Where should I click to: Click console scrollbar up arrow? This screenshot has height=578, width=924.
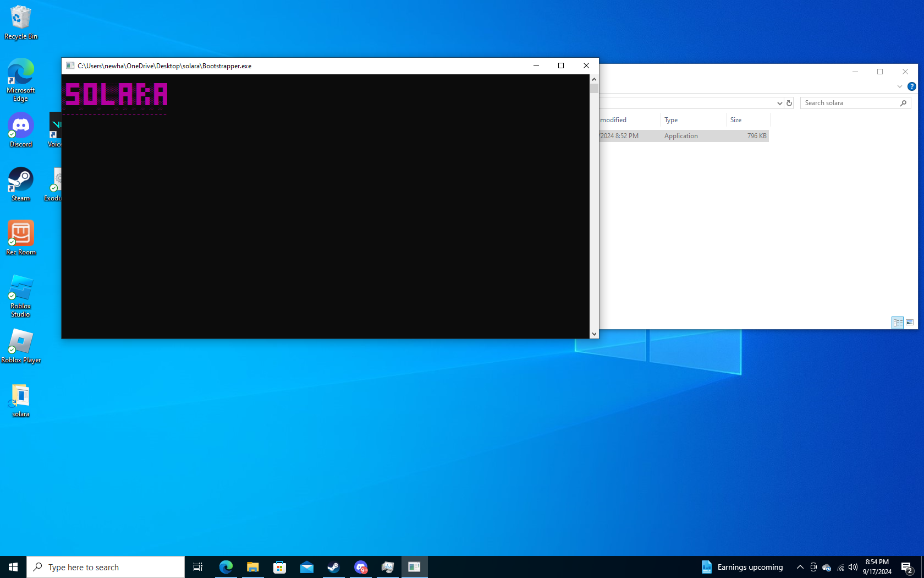click(594, 79)
